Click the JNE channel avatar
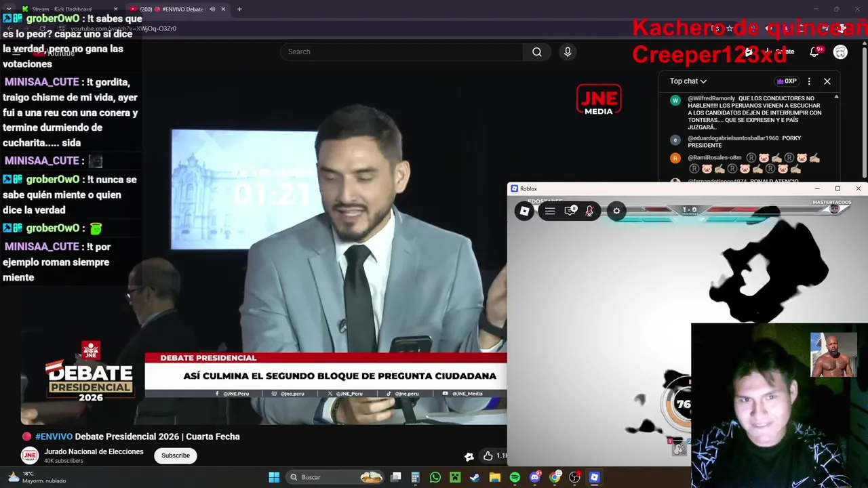The height and width of the screenshot is (488, 868). click(x=29, y=455)
